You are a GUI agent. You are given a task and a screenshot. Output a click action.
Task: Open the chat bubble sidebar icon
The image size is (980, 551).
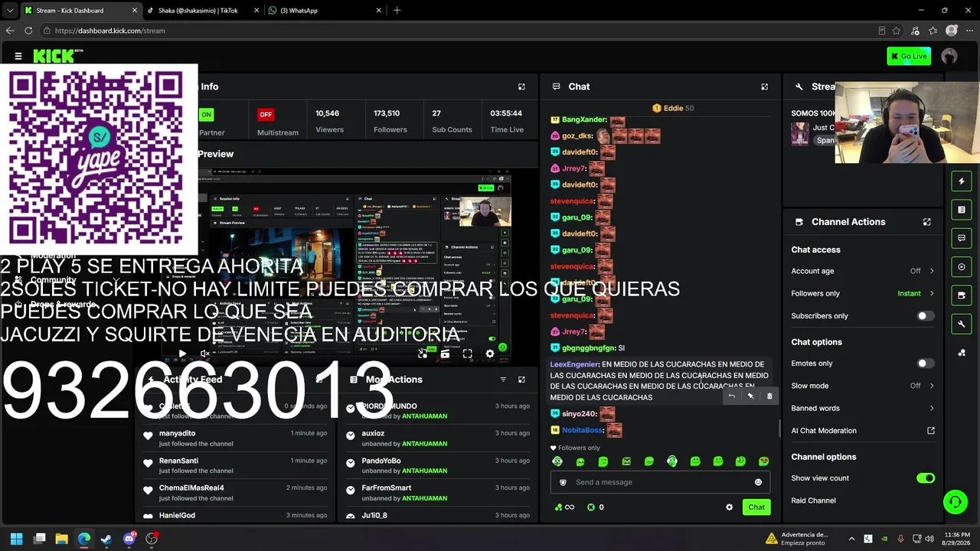(x=962, y=238)
